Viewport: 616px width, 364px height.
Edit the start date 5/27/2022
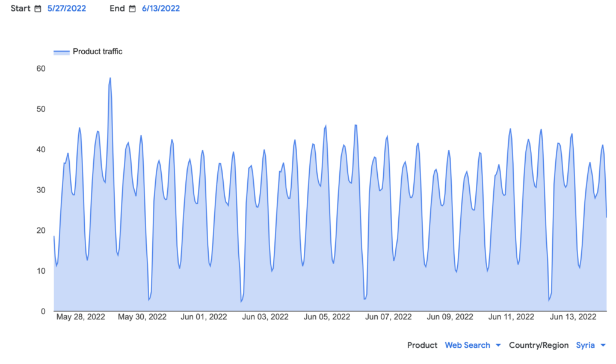click(x=66, y=9)
